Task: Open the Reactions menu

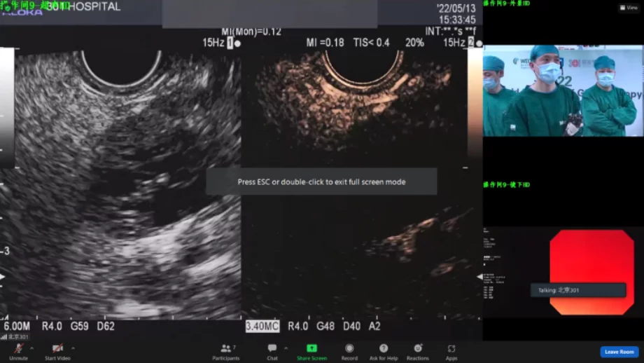Action: coord(418,349)
